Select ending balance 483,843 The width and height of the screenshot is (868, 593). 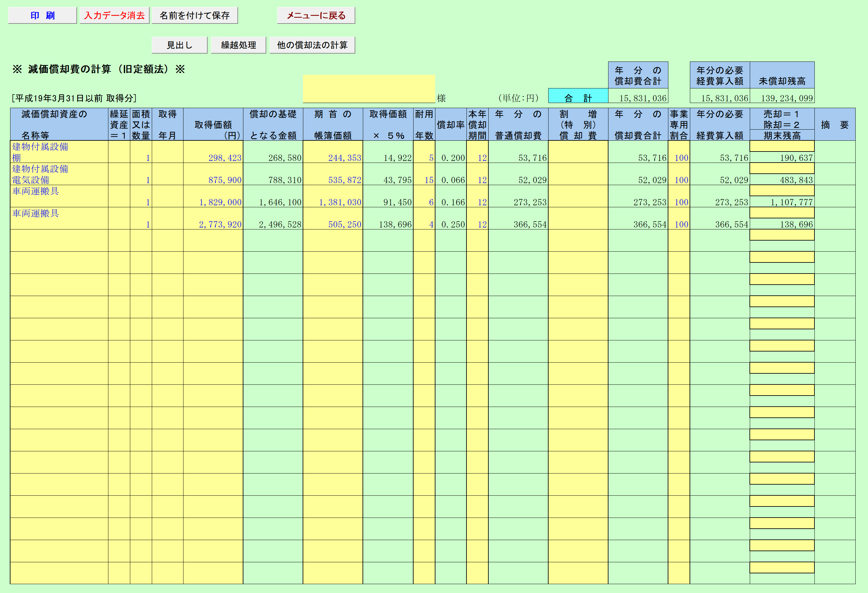pos(782,180)
